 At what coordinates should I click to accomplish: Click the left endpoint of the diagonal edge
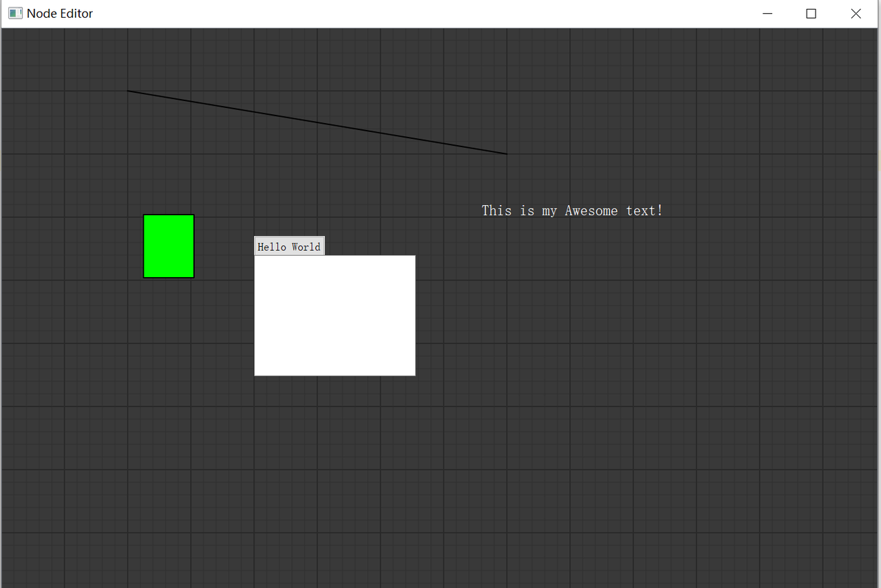(x=129, y=90)
